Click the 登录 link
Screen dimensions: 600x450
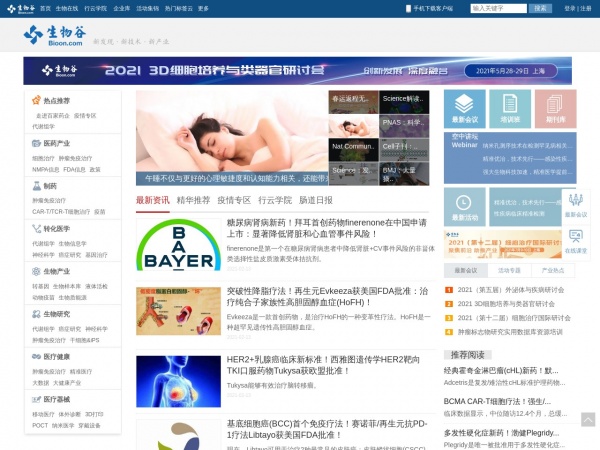[x=570, y=8]
